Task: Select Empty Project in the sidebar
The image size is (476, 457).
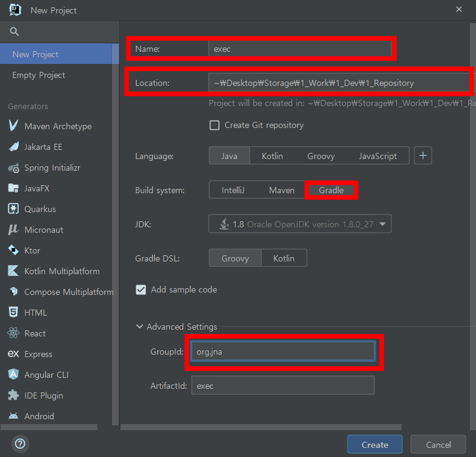Action: click(56, 75)
